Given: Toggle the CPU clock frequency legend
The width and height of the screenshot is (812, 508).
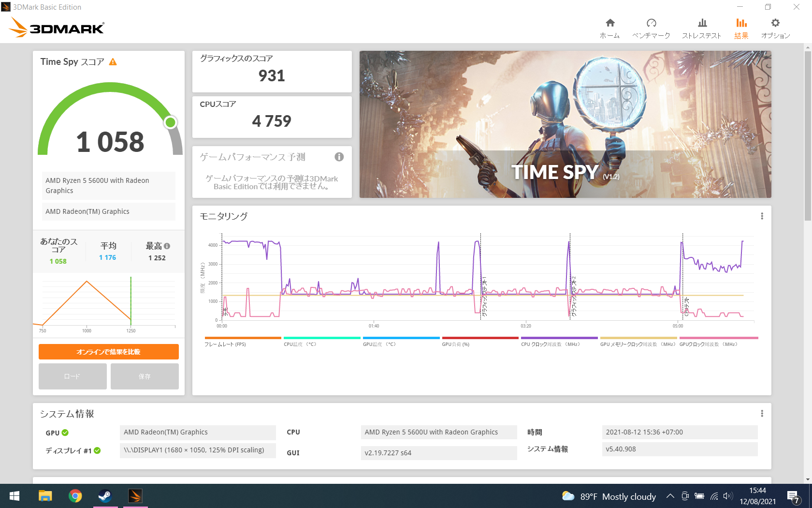Looking at the screenshot, I should [559, 342].
